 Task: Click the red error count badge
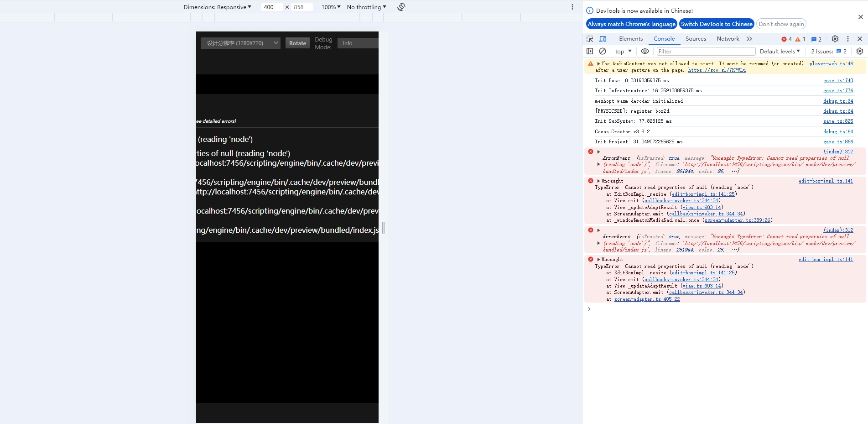(x=787, y=39)
